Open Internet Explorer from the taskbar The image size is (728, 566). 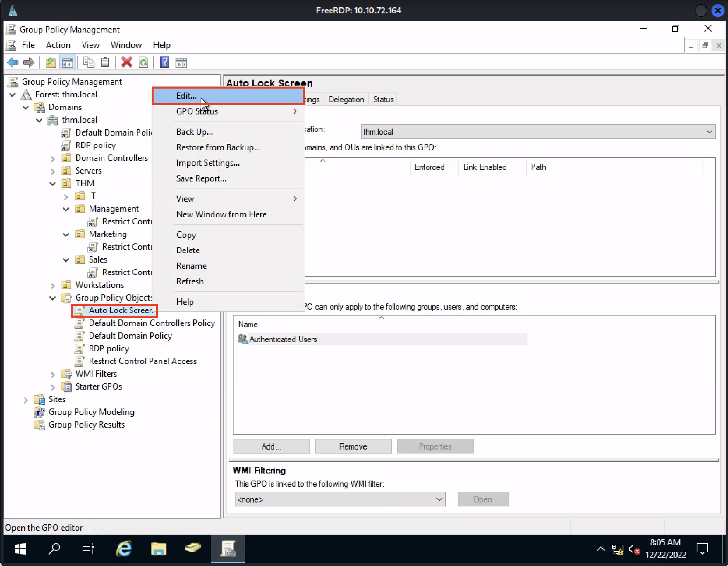[124, 549]
